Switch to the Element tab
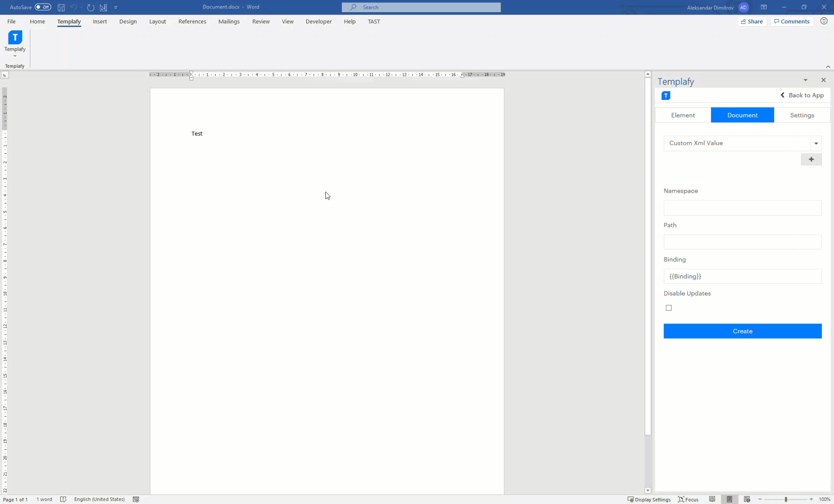 (683, 115)
